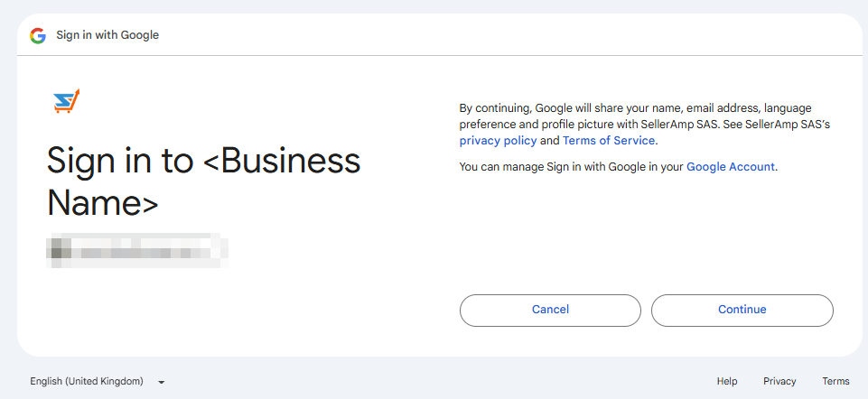Click the blank area above the Cancel button

coord(550,244)
